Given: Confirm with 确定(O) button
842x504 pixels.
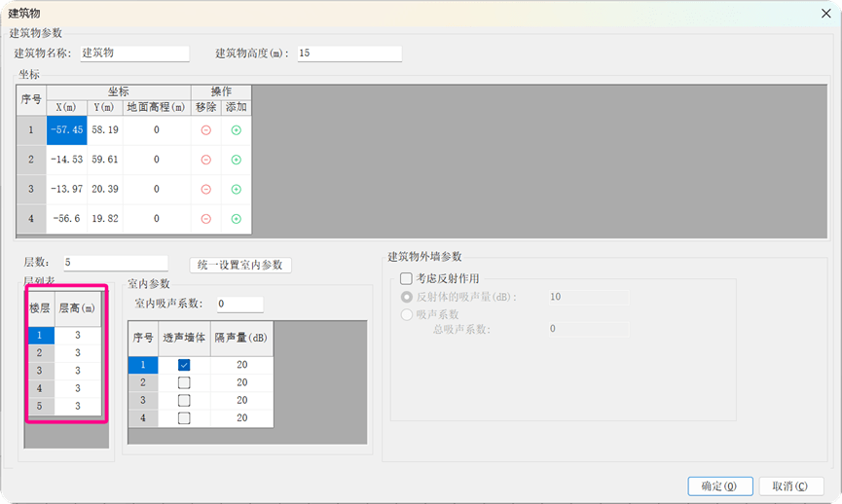Looking at the screenshot, I should click(x=719, y=486).
